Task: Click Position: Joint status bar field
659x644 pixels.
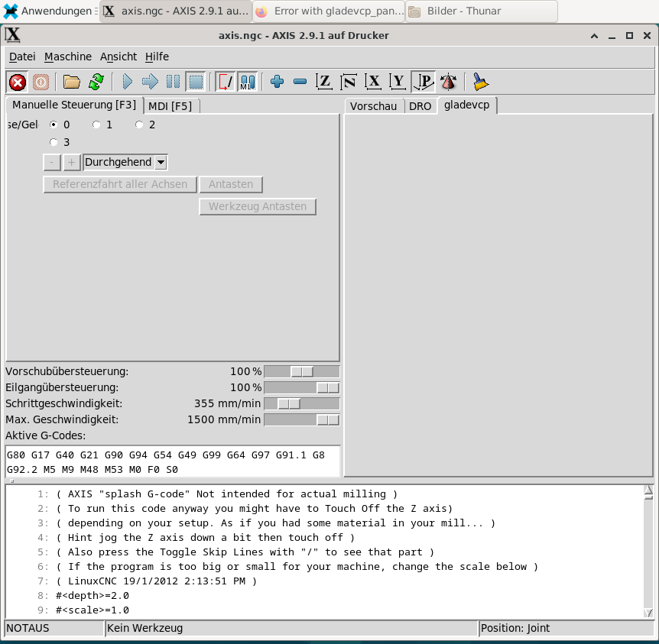Action: tap(566, 628)
